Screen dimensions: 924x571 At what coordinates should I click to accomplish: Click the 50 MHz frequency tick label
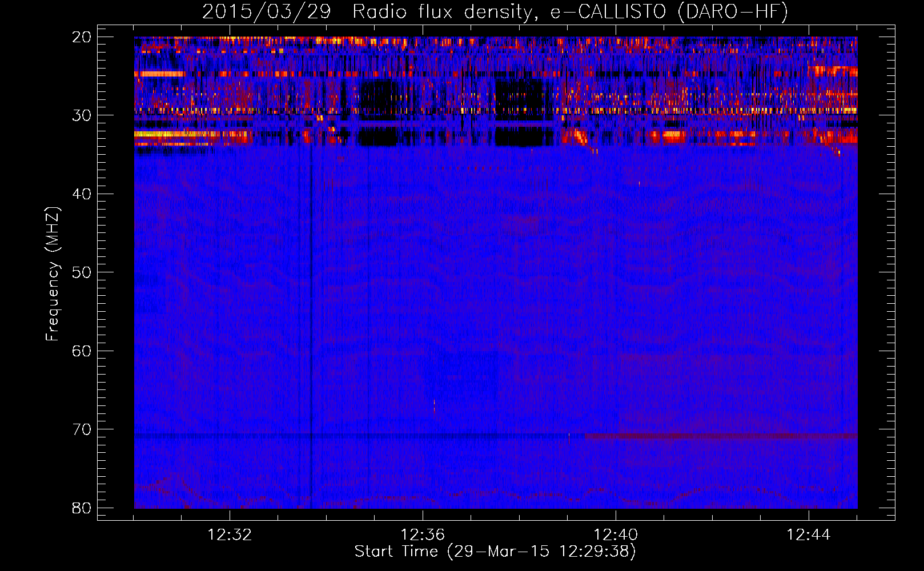tap(82, 272)
